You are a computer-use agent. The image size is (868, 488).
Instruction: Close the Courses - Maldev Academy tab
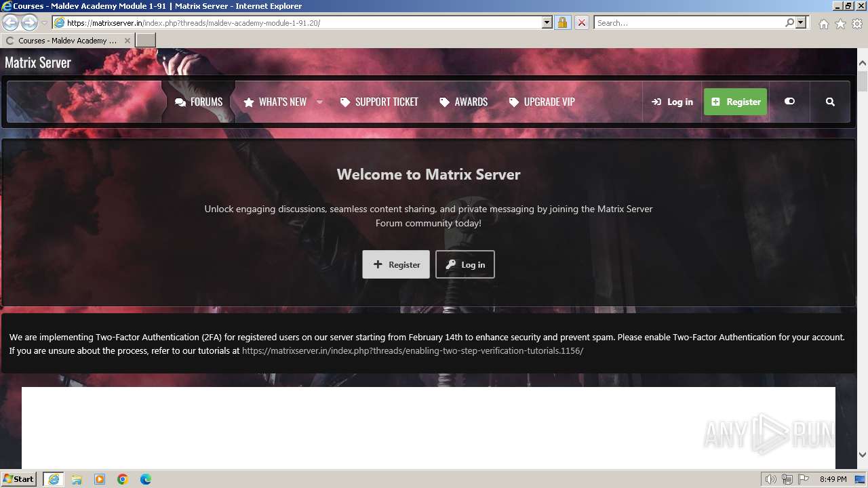127,41
